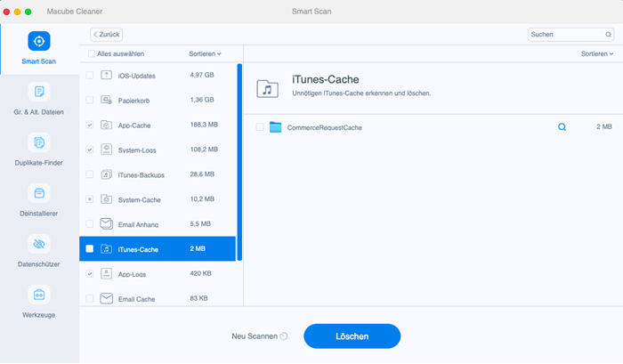This screenshot has height=364, width=623.
Task: Toggle the Alles auswählen checkbox
Action: pos(92,53)
